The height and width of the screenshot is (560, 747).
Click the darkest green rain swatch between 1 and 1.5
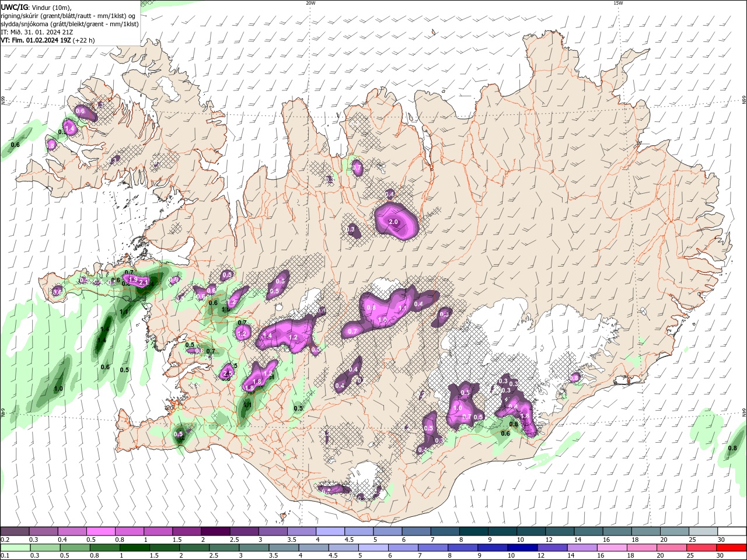[x=134, y=548]
